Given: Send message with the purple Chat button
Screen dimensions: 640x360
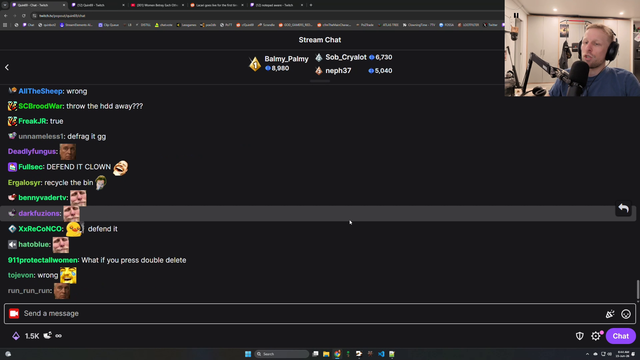Looking at the screenshot, I should pyautogui.click(x=620, y=336).
